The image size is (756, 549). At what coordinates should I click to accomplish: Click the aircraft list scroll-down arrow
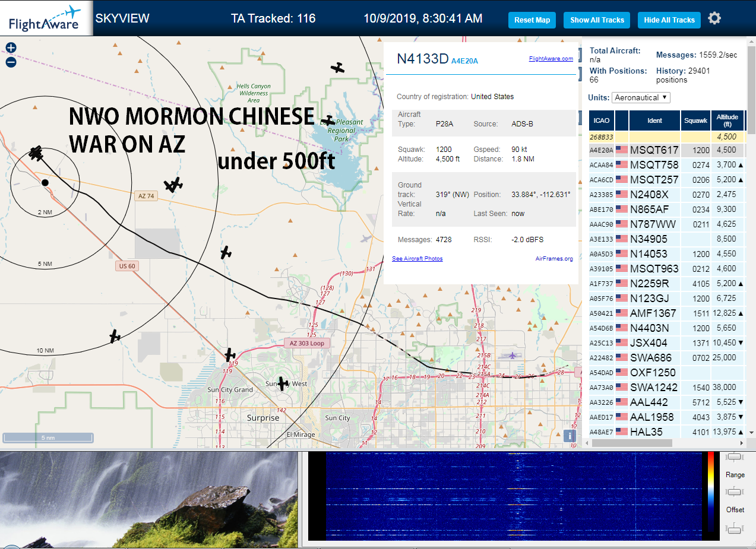(x=751, y=433)
